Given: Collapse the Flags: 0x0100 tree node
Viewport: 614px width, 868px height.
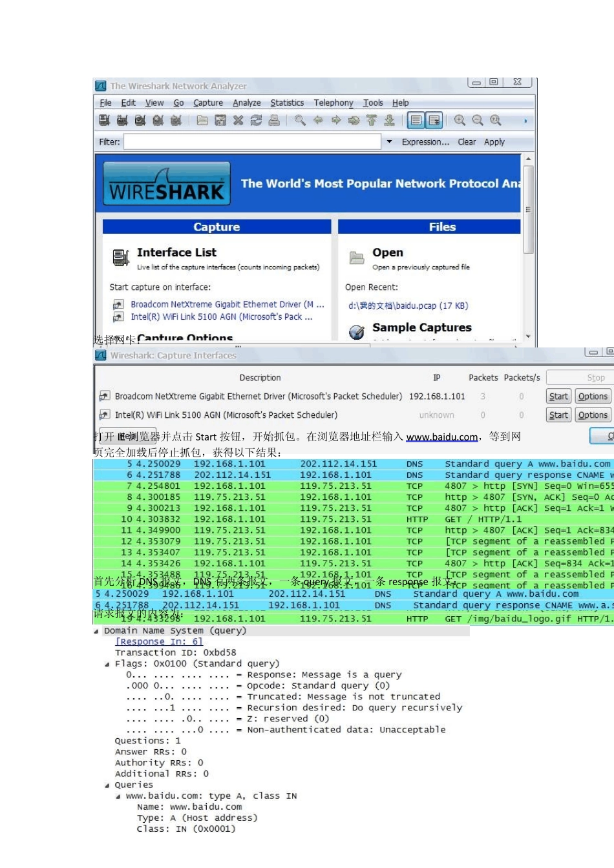Looking at the screenshot, I should (107, 664).
